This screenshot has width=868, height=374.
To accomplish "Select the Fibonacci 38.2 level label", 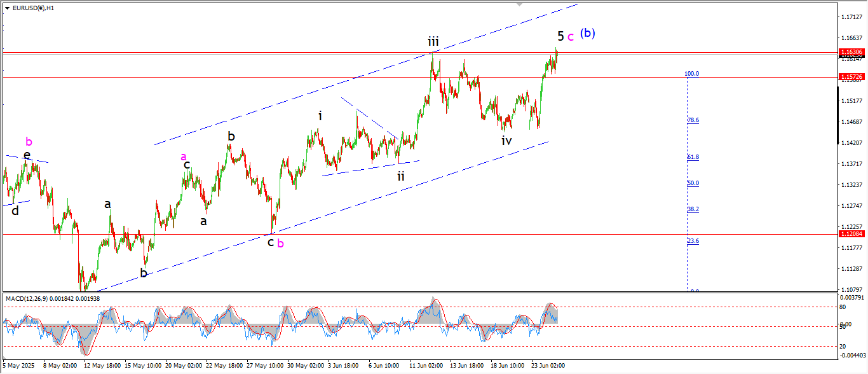I will [x=693, y=209].
